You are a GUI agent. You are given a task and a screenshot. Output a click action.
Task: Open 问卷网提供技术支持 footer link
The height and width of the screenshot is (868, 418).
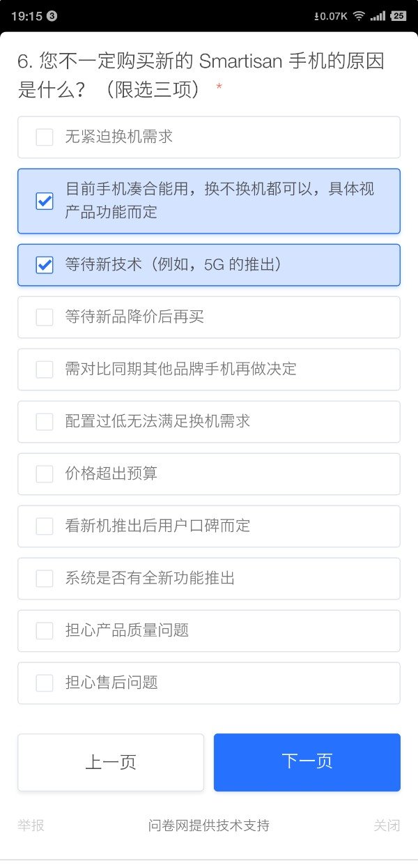[x=209, y=825]
